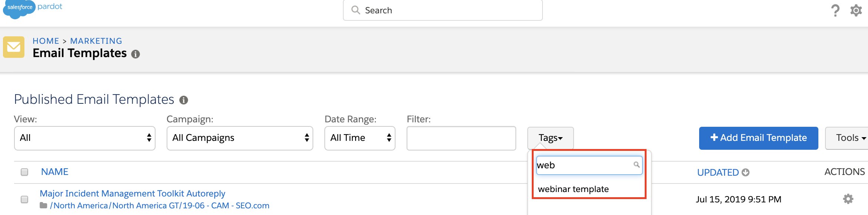Open the row actions gear icon
The image size is (868, 215).
click(x=848, y=199)
